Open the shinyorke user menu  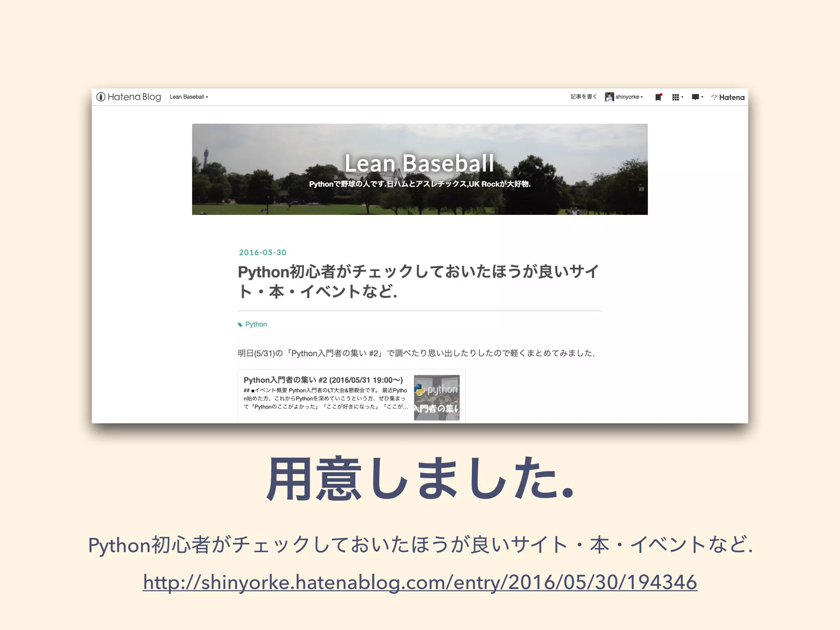click(629, 97)
